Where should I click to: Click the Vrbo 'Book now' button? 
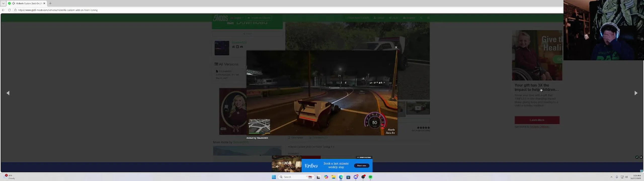(x=361, y=166)
